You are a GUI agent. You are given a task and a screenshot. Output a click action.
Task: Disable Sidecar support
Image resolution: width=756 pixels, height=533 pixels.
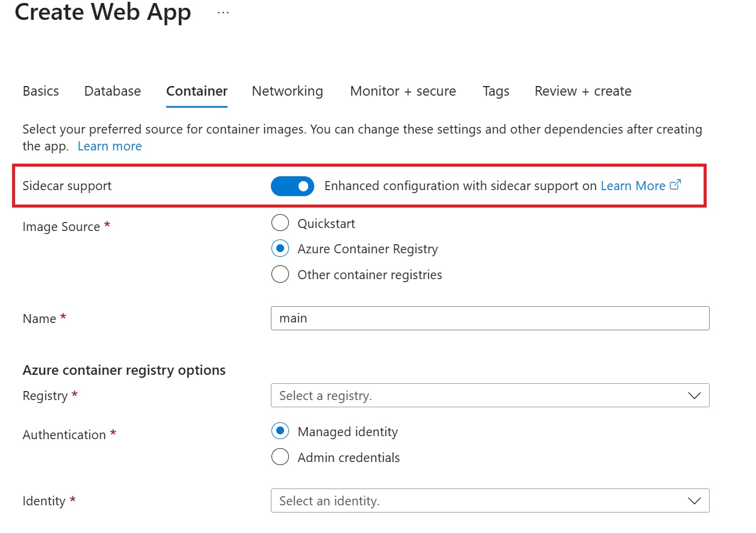(292, 186)
